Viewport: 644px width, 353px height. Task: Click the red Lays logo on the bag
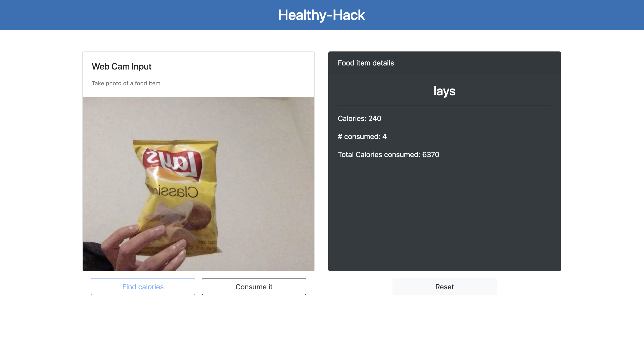click(172, 164)
